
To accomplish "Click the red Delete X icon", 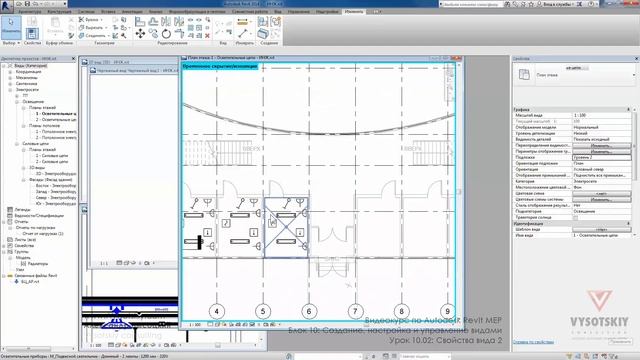I will click(207, 36).
